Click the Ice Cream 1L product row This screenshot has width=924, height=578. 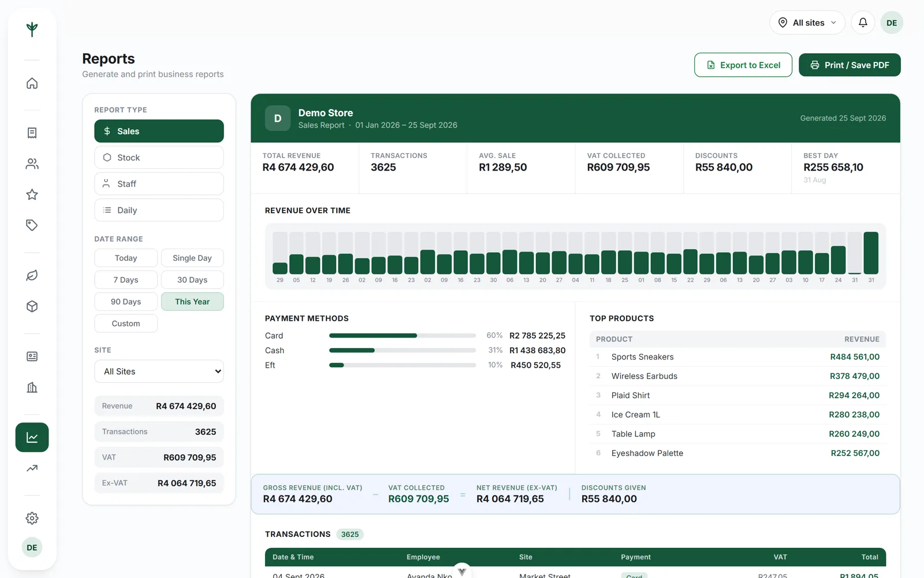point(737,415)
